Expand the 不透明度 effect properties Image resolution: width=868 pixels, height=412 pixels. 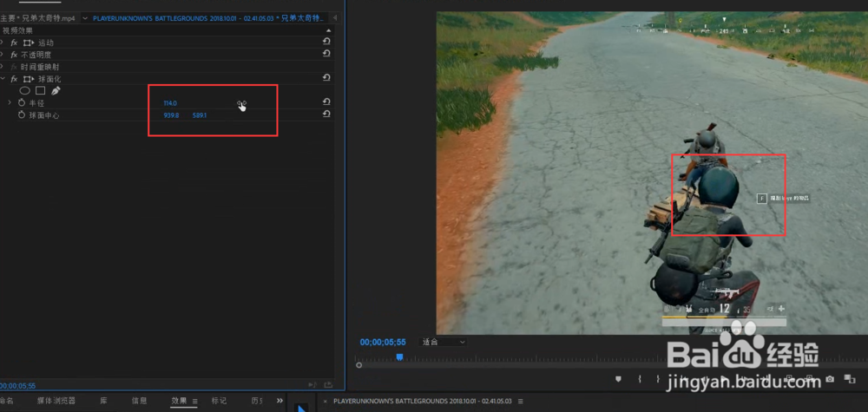coord(3,55)
